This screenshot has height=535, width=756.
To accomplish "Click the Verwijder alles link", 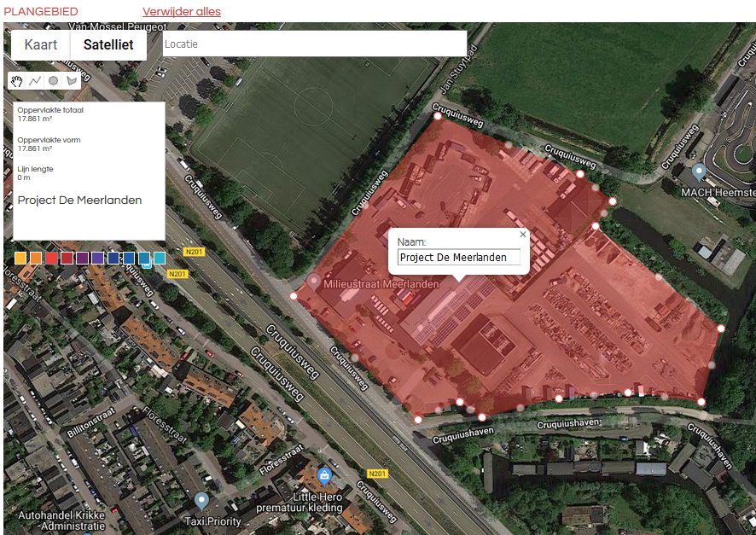I will pos(182,12).
